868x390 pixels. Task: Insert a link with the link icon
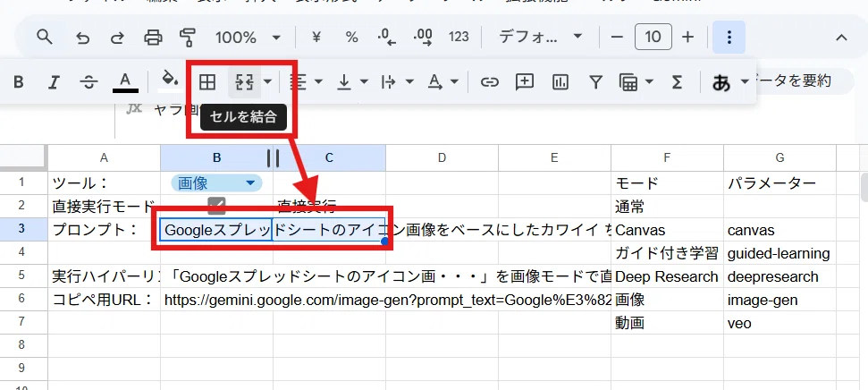pos(489,82)
